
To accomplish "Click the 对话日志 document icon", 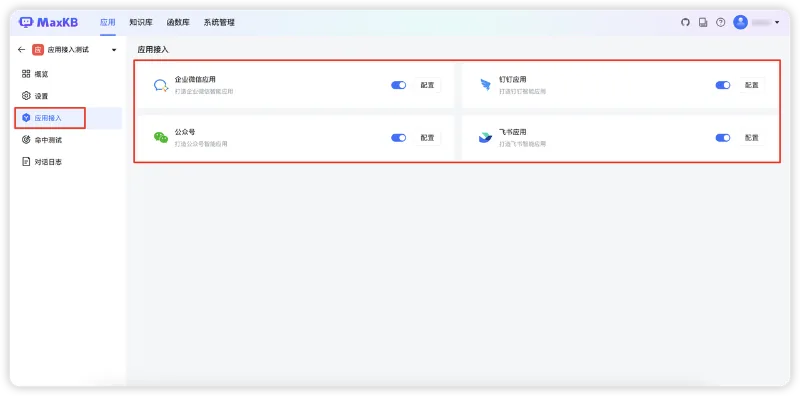I will (26, 162).
